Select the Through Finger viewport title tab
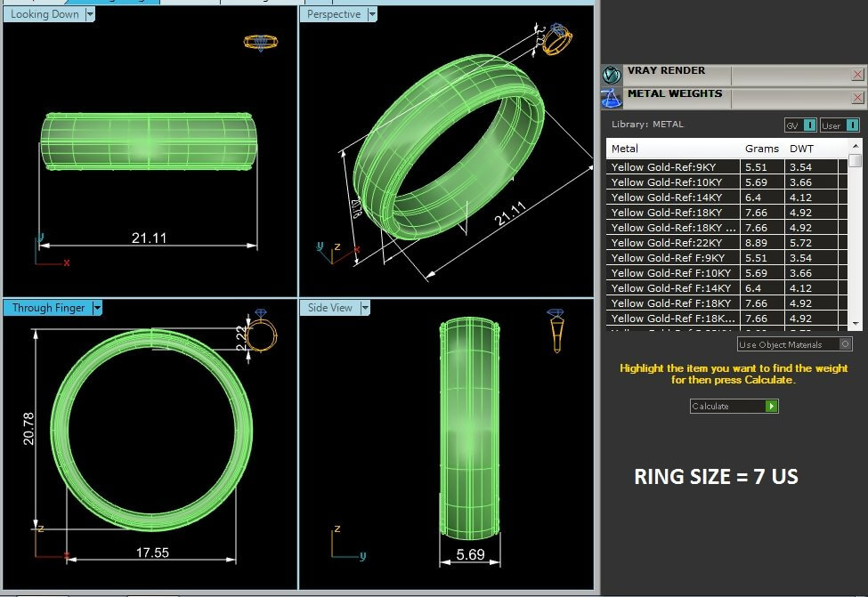Screen dimensions: 868x597 click(48, 308)
